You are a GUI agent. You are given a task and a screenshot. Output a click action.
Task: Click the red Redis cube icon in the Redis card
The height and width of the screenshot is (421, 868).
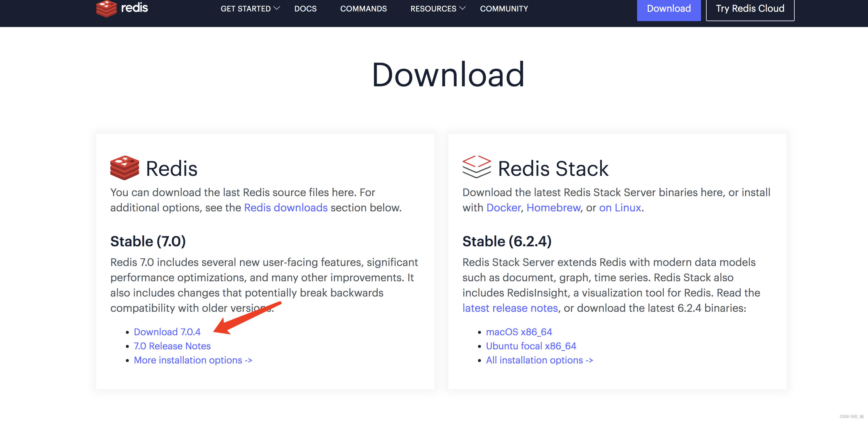[124, 168]
